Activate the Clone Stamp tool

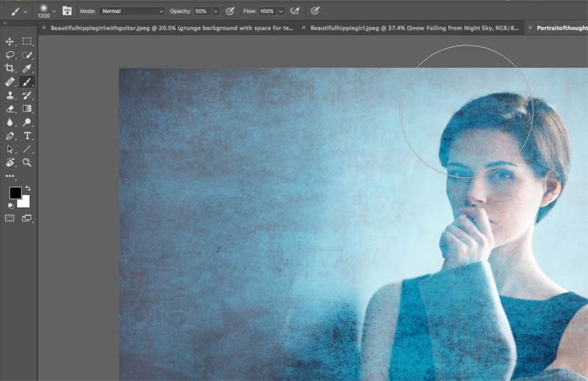tap(10, 95)
